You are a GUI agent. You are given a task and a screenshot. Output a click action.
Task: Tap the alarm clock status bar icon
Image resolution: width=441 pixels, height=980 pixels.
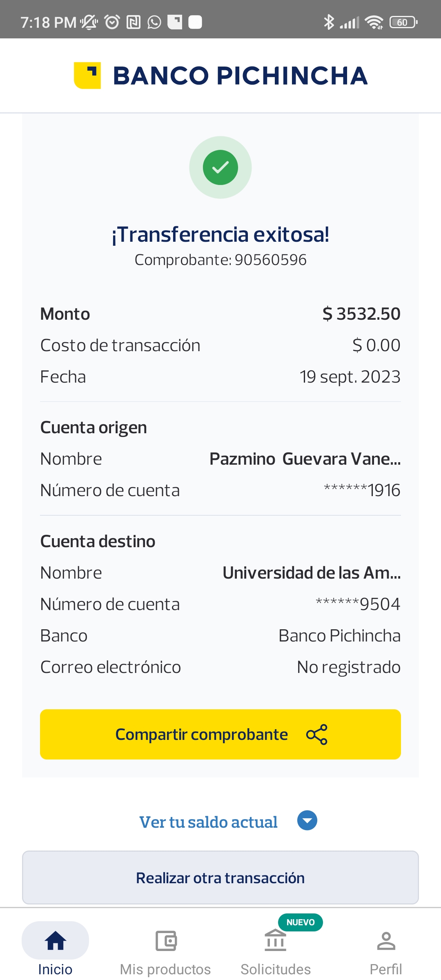point(112,22)
